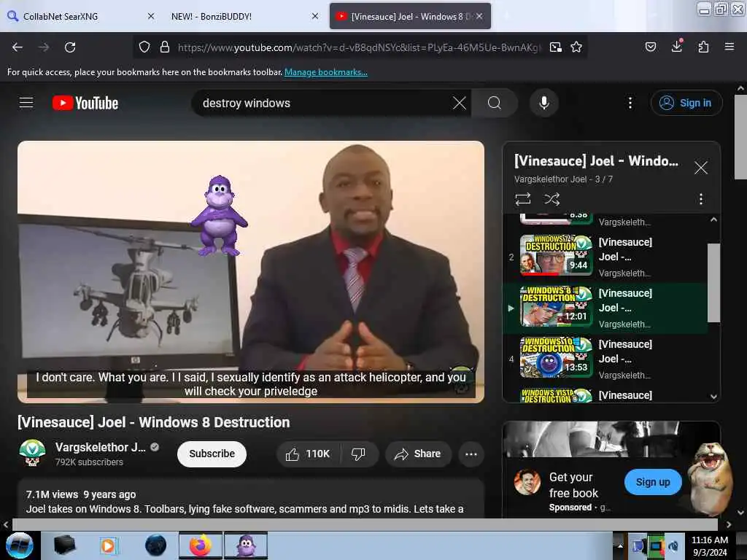Image resolution: width=747 pixels, height=560 pixels.
Task: Sign in to YouTube
Action: [686, 103]
